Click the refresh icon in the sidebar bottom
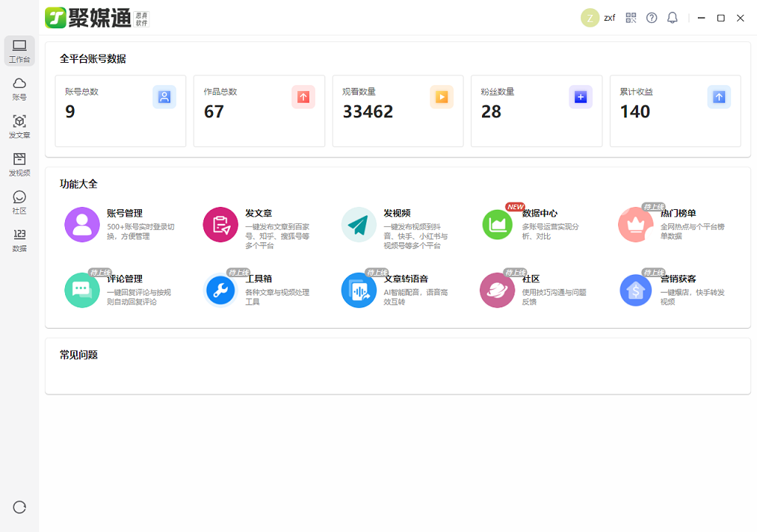This screenshot has height=532, width=757. (x=19, y=507)
